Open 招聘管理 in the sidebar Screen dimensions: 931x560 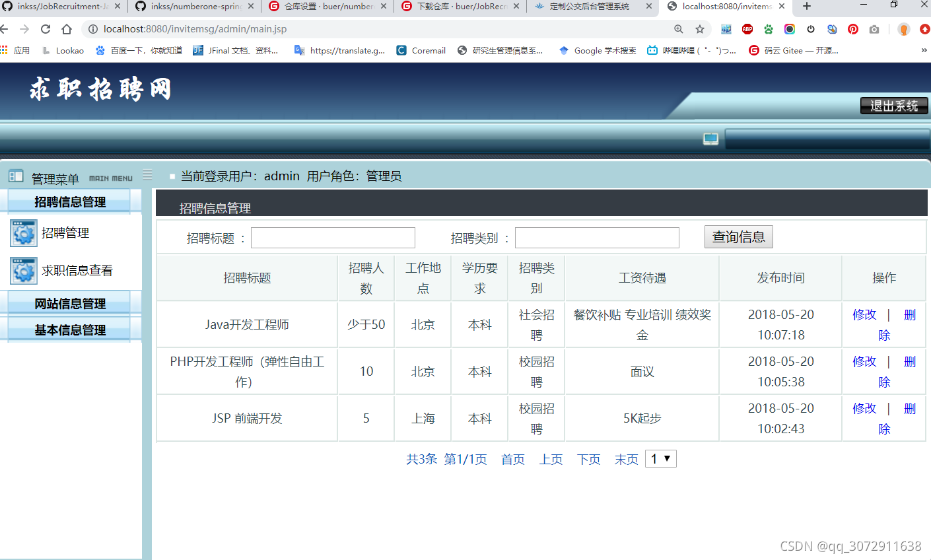coord(65,233)
